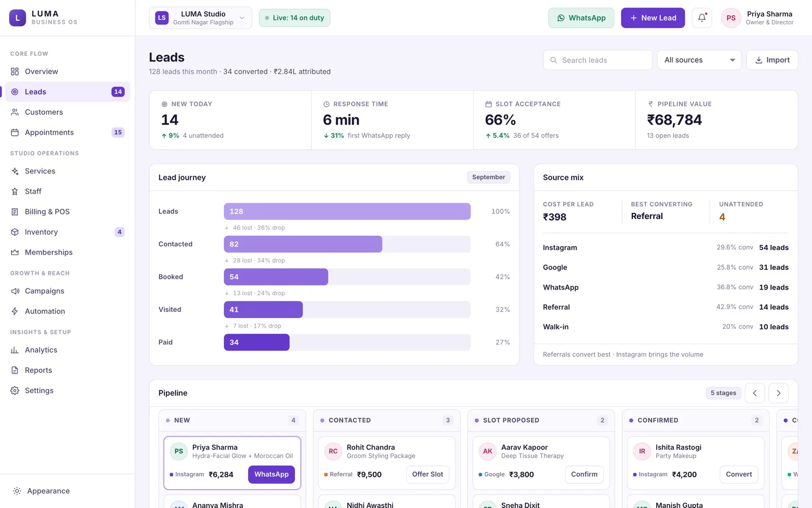Click the LUMA logo icon
Image resolution: width=812 pixels, height=508 pixels.
point(17,18)
